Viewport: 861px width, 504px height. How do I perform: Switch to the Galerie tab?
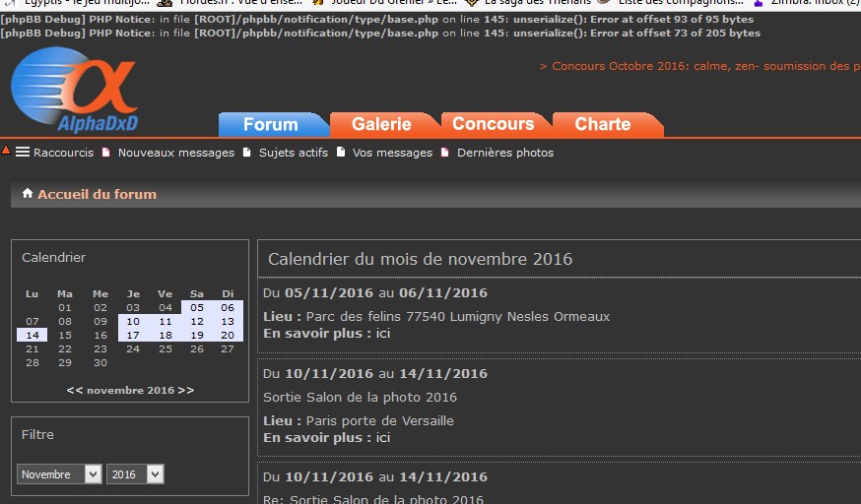[x=381, y=124]
